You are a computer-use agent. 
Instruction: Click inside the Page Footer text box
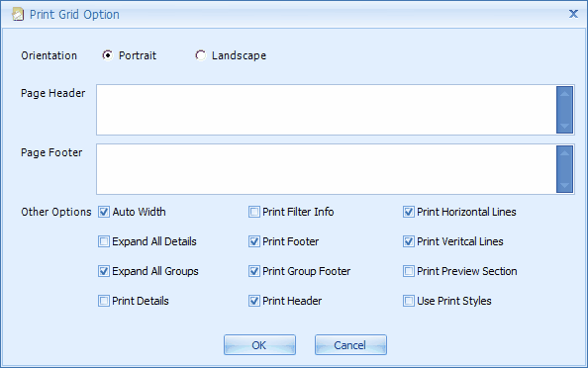tap(327, 169)
